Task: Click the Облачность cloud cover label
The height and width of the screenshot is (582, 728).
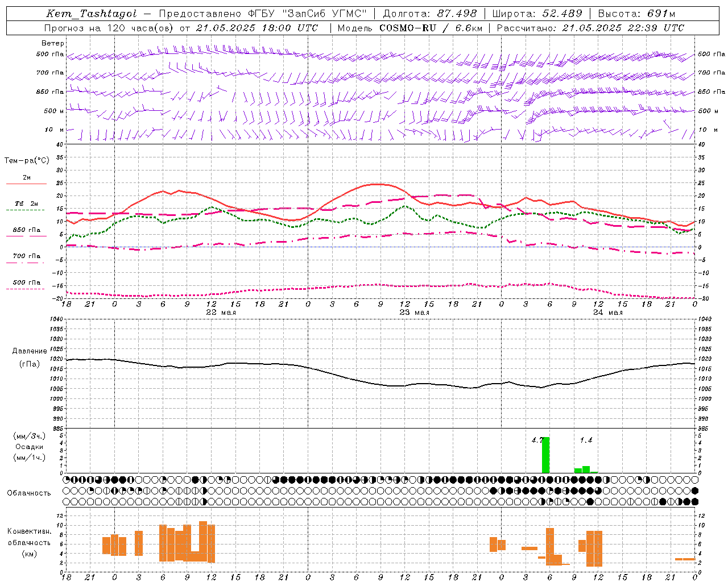Action: click(29, 493)
